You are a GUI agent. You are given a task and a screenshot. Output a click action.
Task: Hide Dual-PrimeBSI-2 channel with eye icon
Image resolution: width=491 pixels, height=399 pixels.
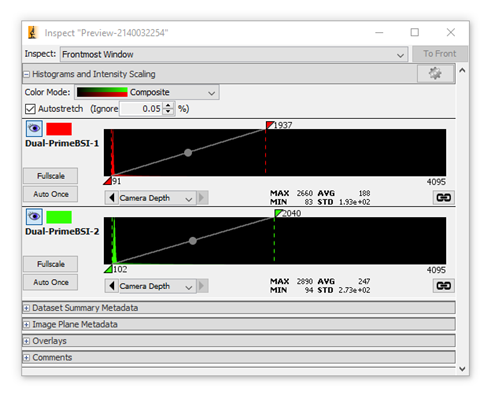pos(34,216)
